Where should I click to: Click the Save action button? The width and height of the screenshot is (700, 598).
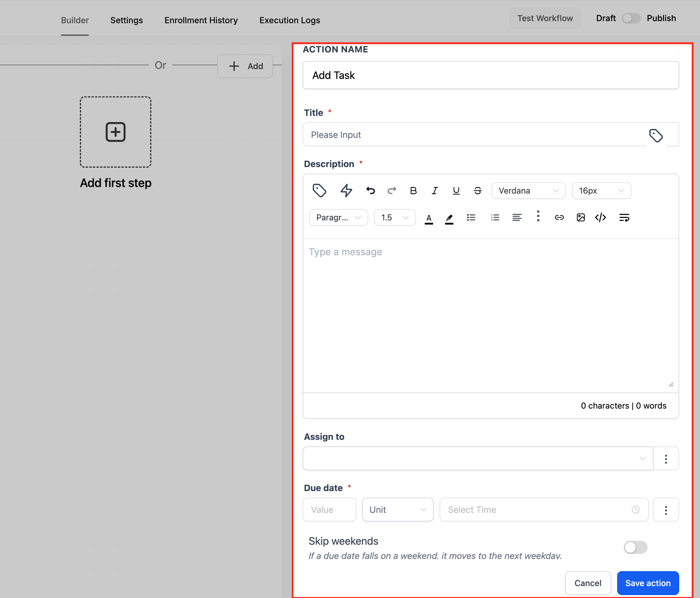pos(648,583)
